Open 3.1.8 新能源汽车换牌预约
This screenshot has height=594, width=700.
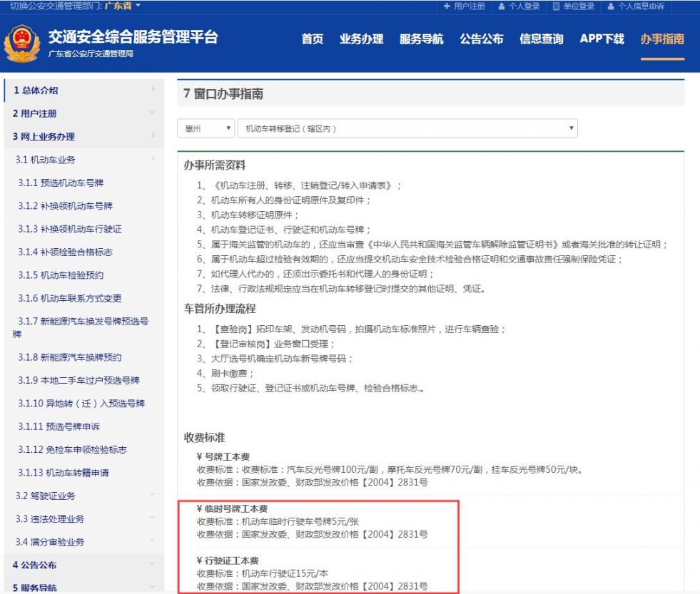tap(70, 357)
